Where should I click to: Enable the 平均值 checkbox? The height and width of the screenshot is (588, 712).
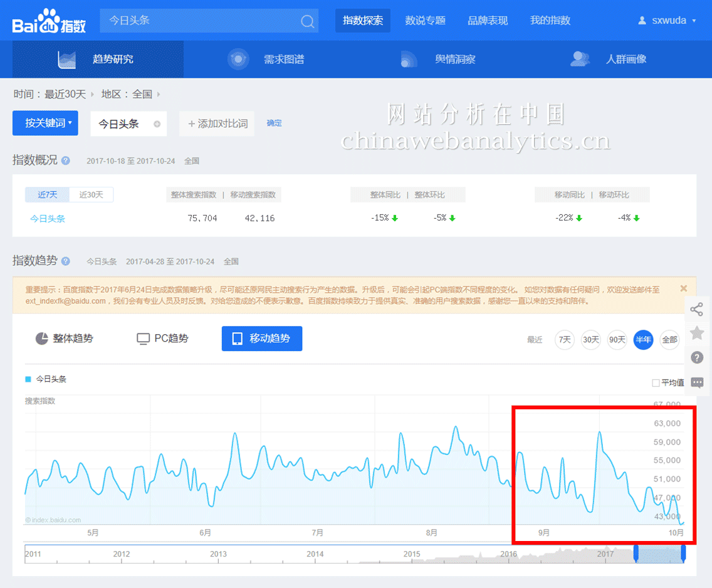656,383
